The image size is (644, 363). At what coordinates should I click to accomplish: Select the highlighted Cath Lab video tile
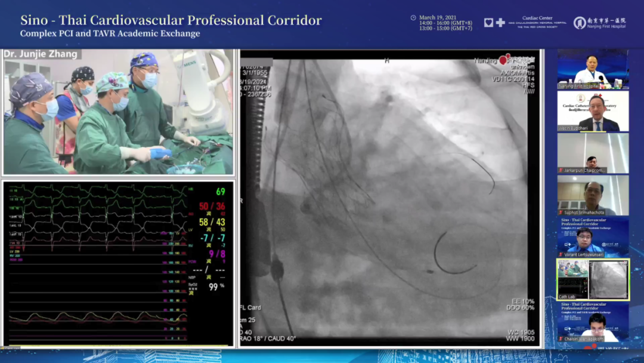593,279
